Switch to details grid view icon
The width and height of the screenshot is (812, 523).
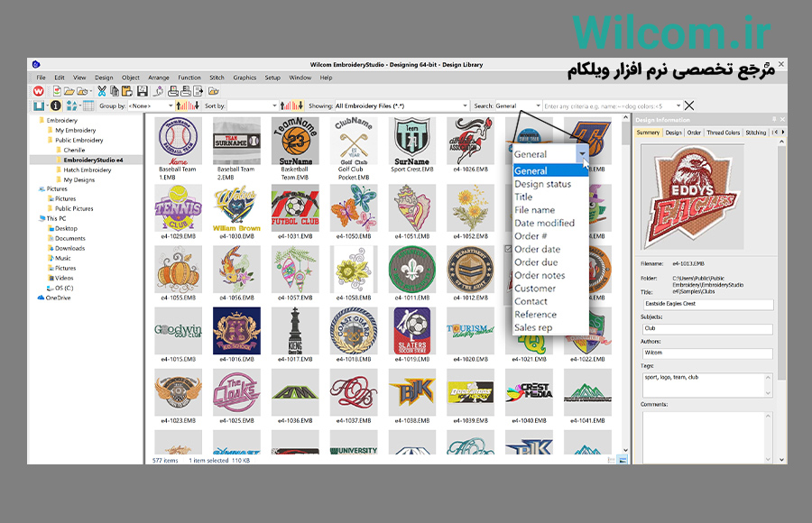[88, 106]
